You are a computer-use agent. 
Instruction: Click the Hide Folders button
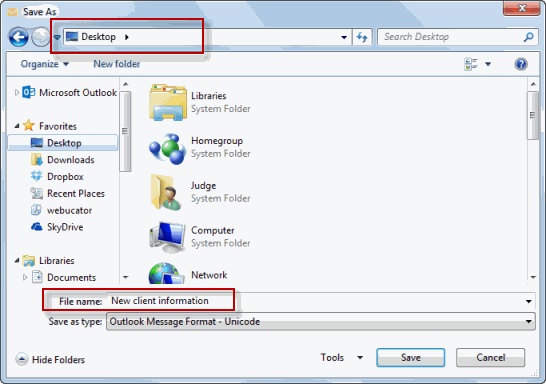coord(50,359)
